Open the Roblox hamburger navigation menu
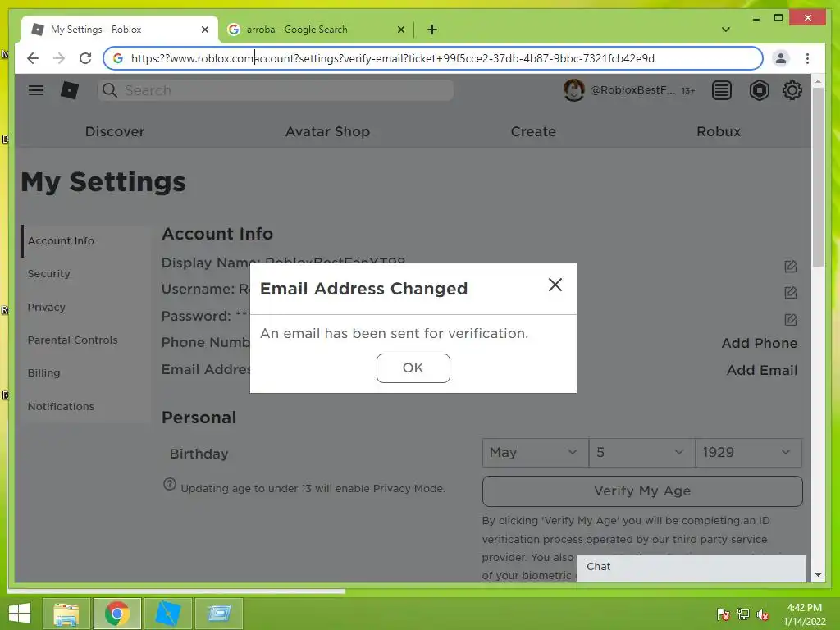The height and width of the screenshot is (630, 840). 36,90
